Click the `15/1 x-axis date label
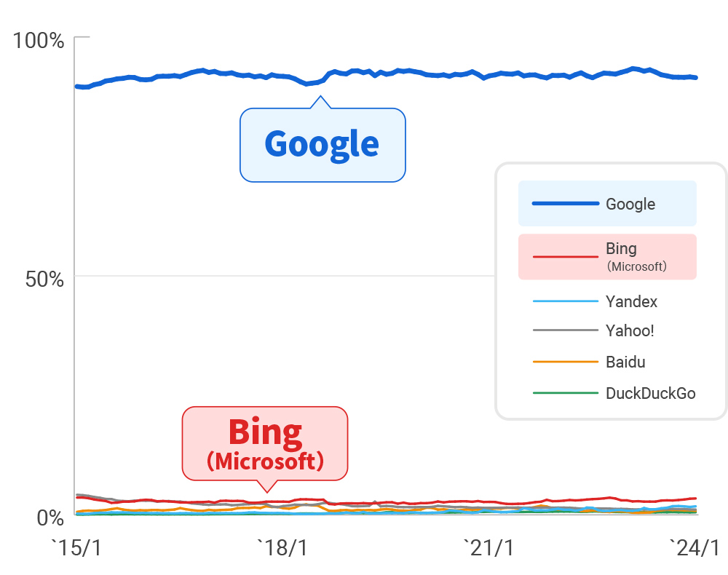728x575 pixels. [x=76, y=548]
